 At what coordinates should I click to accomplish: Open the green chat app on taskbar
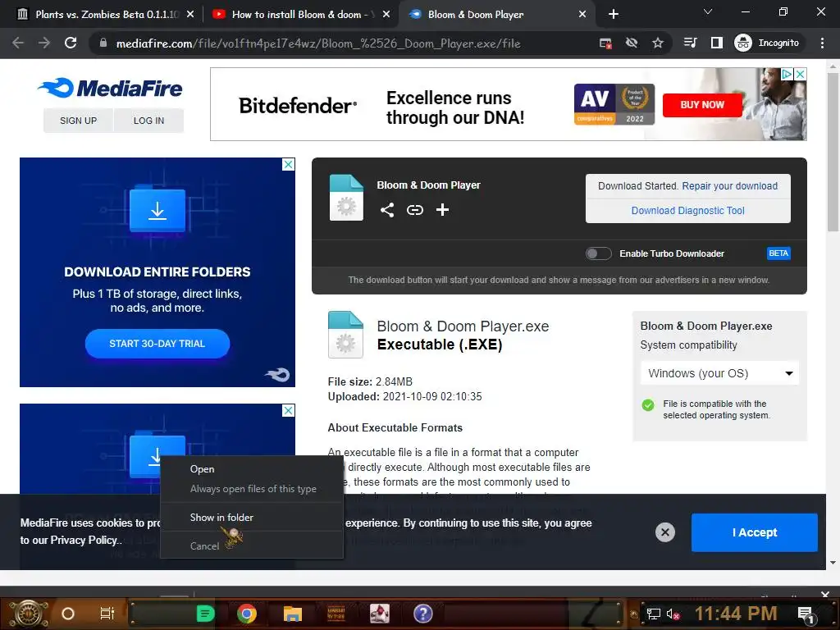click(204, 614)
